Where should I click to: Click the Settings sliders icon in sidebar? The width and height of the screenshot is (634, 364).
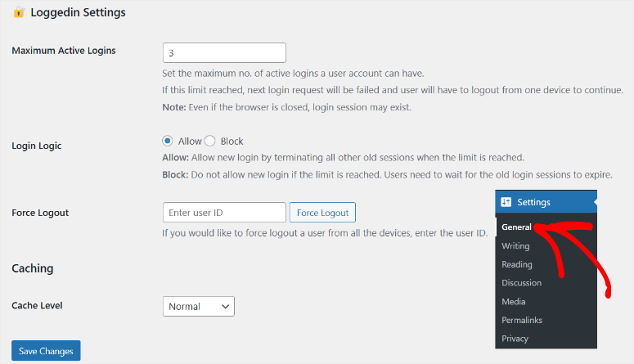(x=506, y=202)
